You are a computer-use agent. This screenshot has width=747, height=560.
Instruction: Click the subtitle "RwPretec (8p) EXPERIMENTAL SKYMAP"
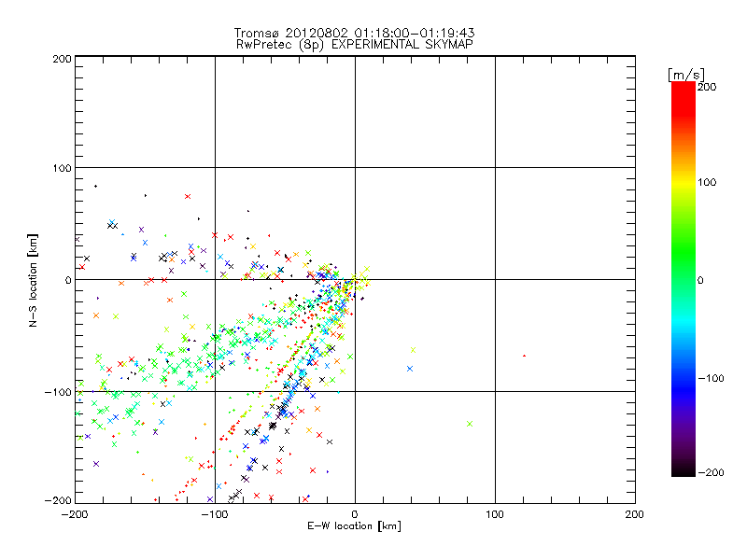click(355, 44)
